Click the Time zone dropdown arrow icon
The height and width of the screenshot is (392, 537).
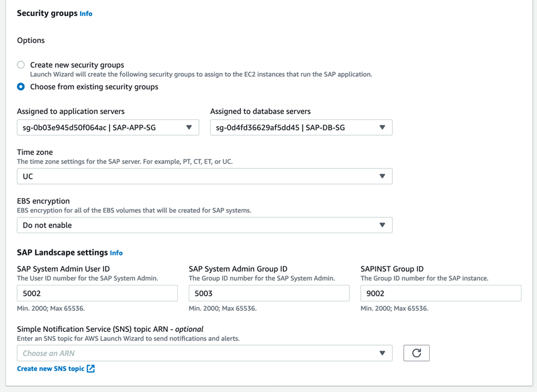point(382,176)
